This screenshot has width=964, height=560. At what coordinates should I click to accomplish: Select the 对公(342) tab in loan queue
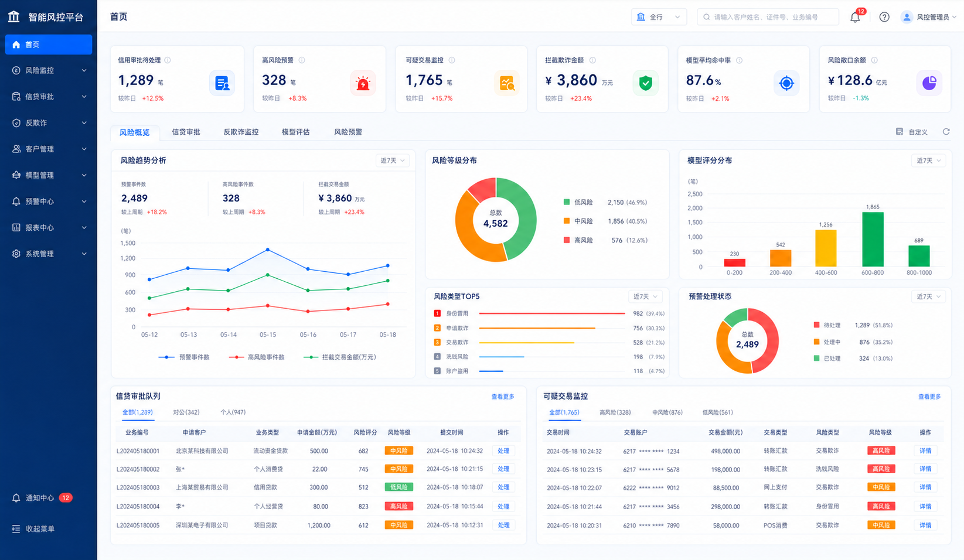[186, 412]
